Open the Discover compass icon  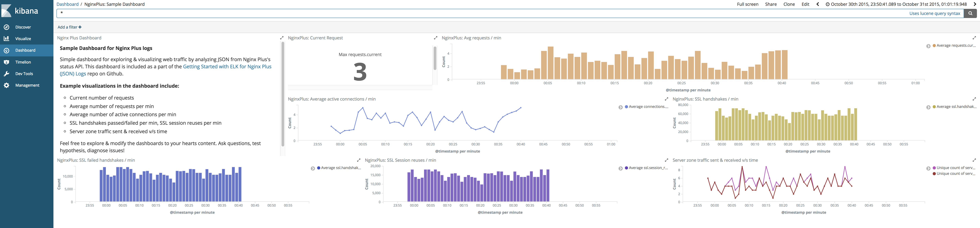[x=6, y=27]
